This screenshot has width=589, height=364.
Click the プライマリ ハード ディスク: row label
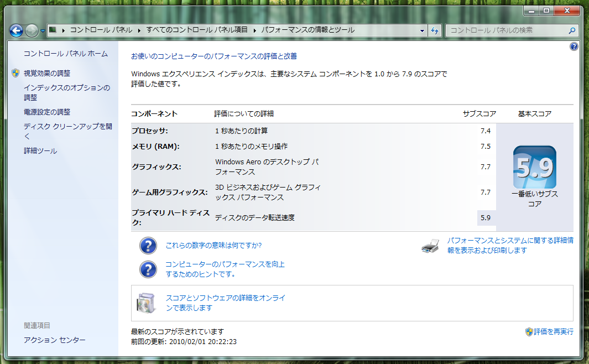pos(170,217)
